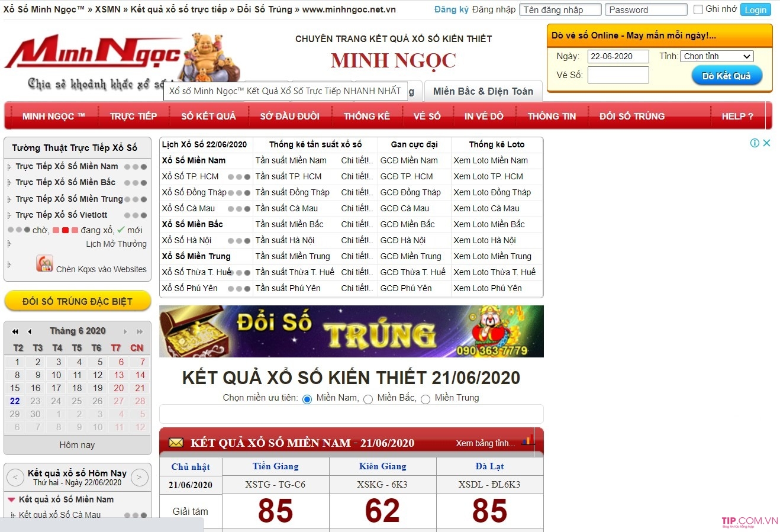Click the Login button
The width and height of the screenshot is (780, 532).
(756, 9)
